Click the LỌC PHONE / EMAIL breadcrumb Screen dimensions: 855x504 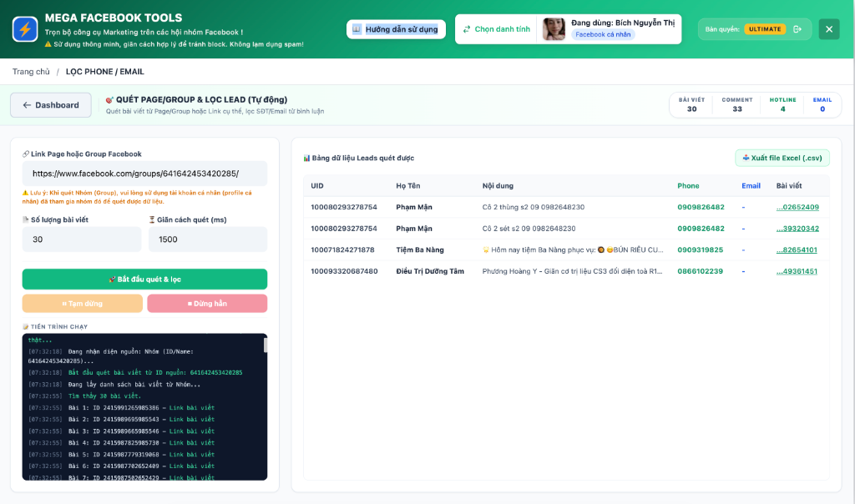pos(104,72)
